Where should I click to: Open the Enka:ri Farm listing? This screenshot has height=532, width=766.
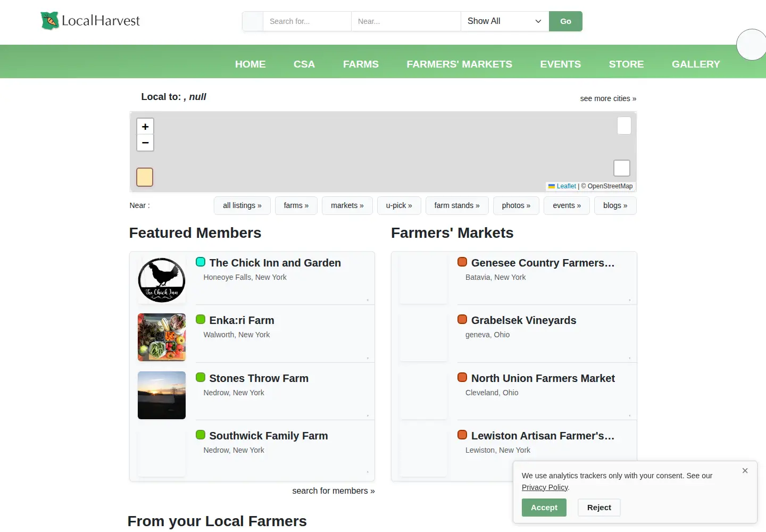242,320
